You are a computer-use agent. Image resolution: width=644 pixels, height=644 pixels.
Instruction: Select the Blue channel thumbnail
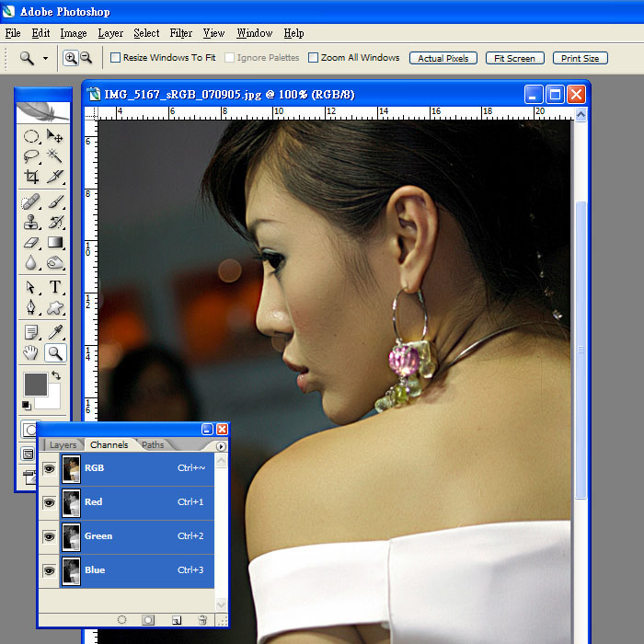(72, 570)
